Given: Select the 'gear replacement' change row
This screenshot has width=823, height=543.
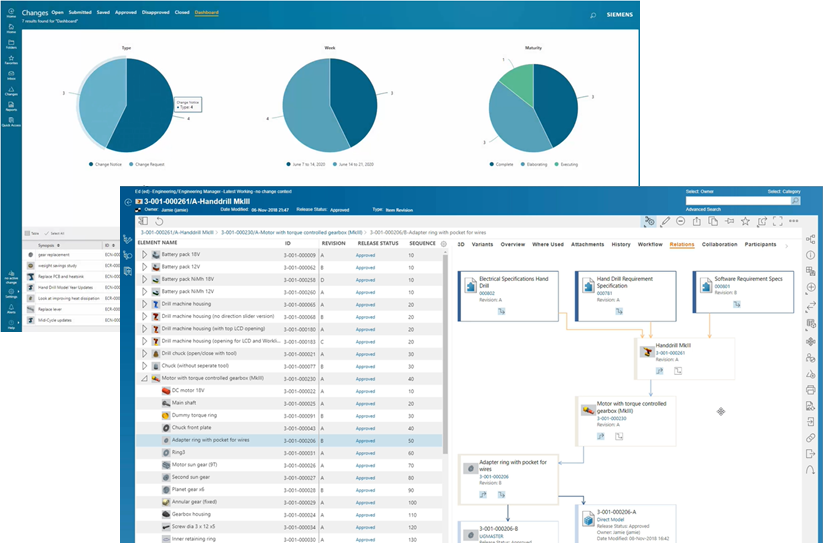Looking at the screenshot, I should tap(71, 255).
